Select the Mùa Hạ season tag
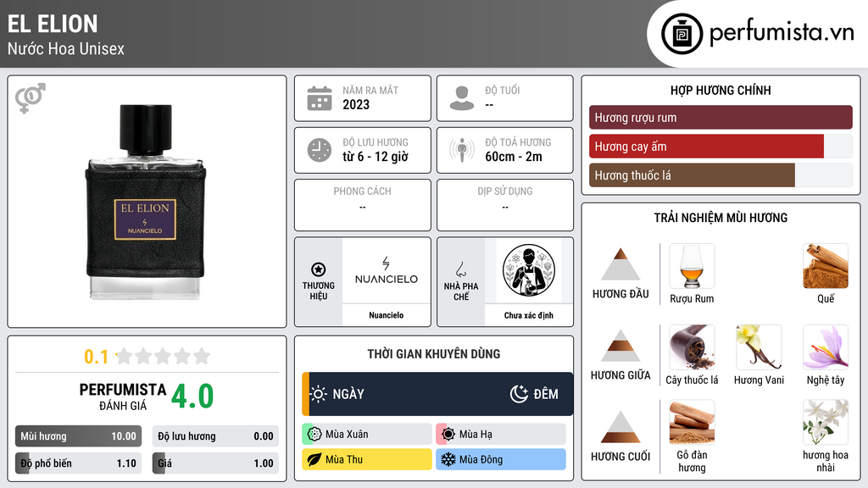The height and width of the screenshot is (488, 868). tap(501, 435)
